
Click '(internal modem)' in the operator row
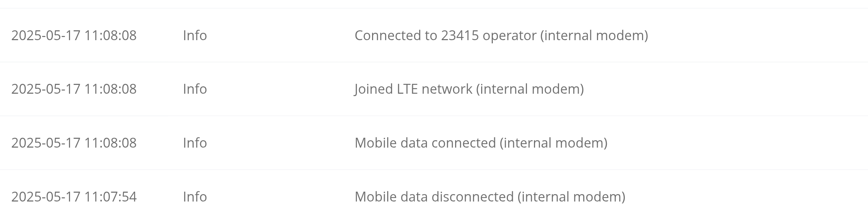tap(594, 35)
